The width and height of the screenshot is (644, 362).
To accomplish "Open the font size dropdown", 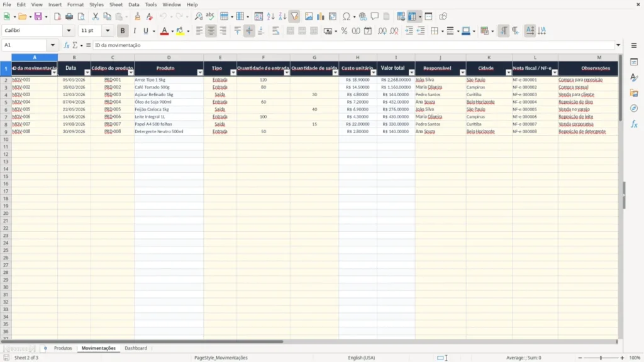I will click(108, 30).
